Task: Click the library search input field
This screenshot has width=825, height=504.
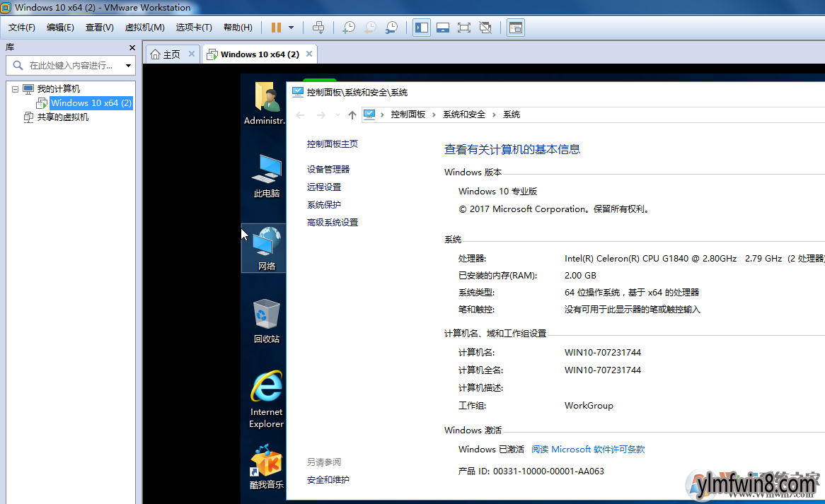Action: 71,65
